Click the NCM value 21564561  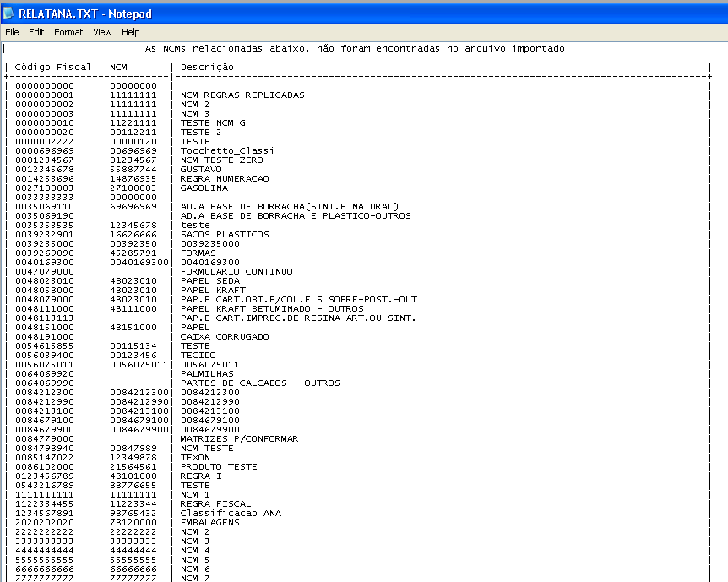click(x=133, y=466)
